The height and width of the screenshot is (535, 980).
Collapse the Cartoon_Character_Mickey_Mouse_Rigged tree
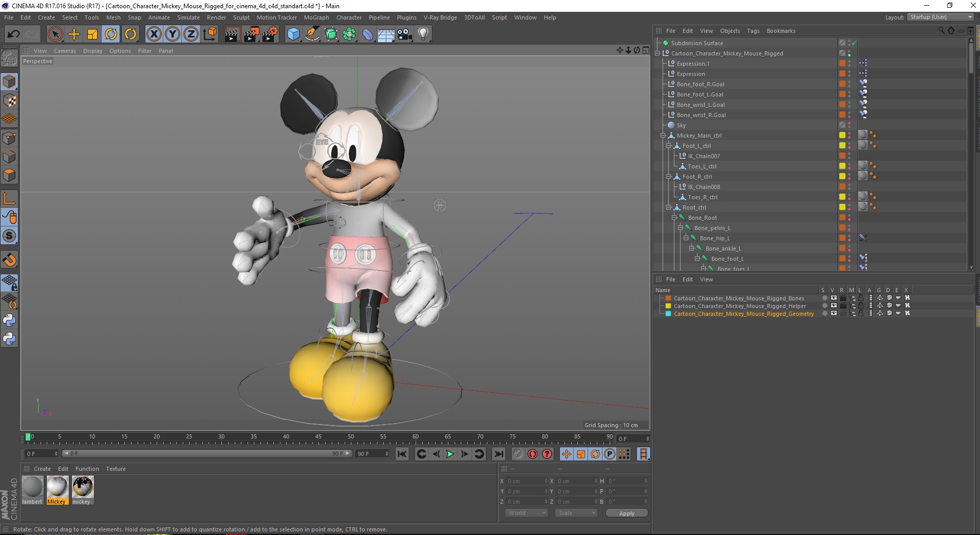657,53
